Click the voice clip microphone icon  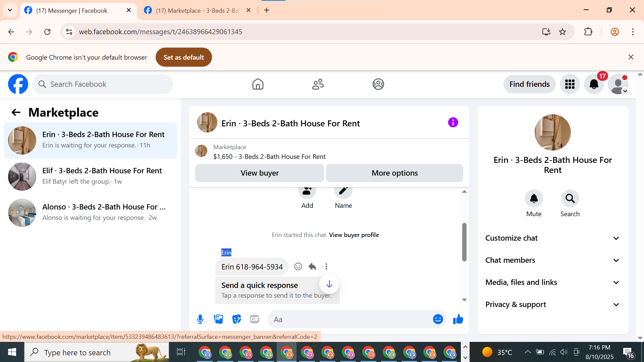(200, 319)
